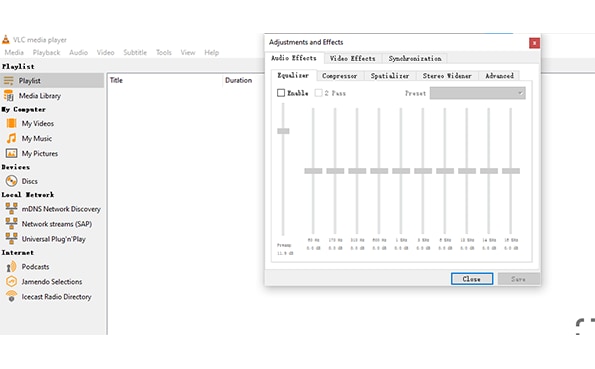Click the Save button in the dialog
Viewport: 595px width, 369px height.
point(518,279)
